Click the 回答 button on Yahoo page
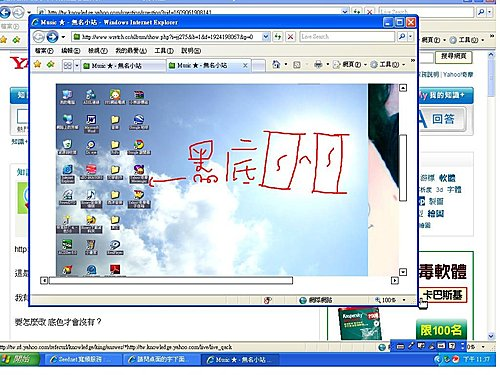The width and height of the screenshot is (500, 375). [x=442, y=119]
